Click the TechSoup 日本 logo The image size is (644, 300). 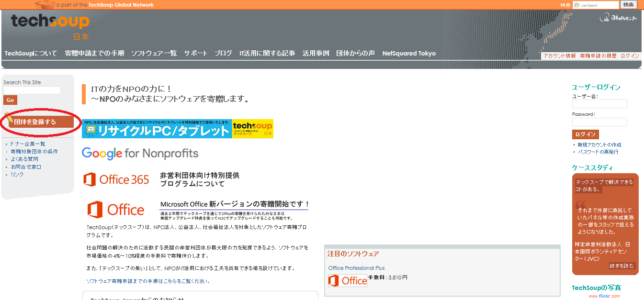pyautogui.click(x=50, y=27)
